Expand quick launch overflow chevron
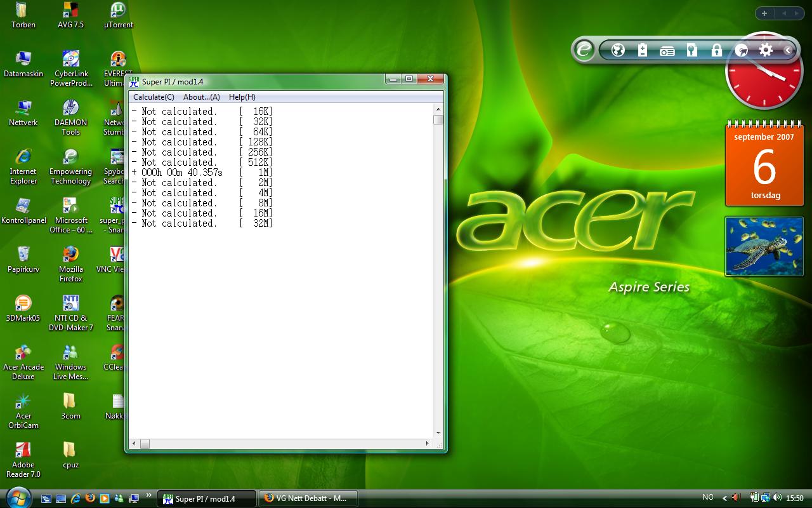812x508 pixels. click(149, 495)
